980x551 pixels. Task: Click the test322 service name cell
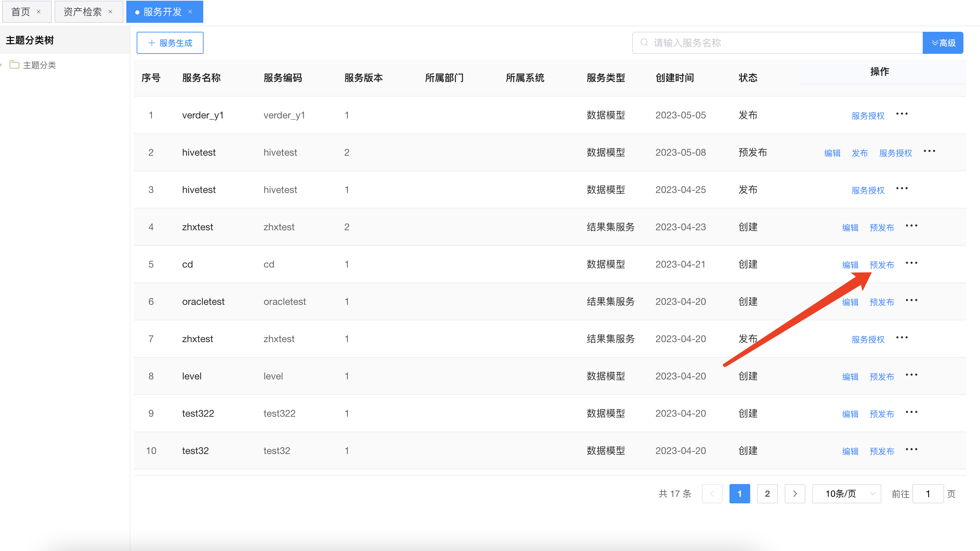pyautogui.click(x=198, y=413)
